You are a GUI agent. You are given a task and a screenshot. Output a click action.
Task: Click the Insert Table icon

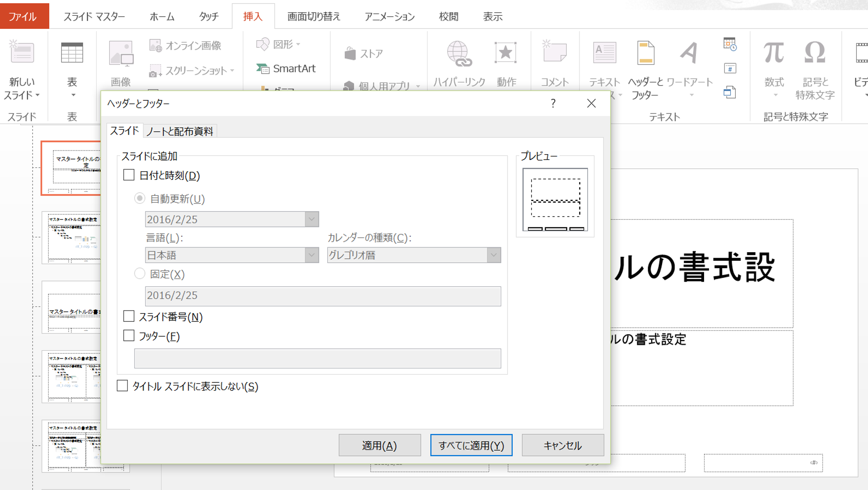click(x=72, y=53)
